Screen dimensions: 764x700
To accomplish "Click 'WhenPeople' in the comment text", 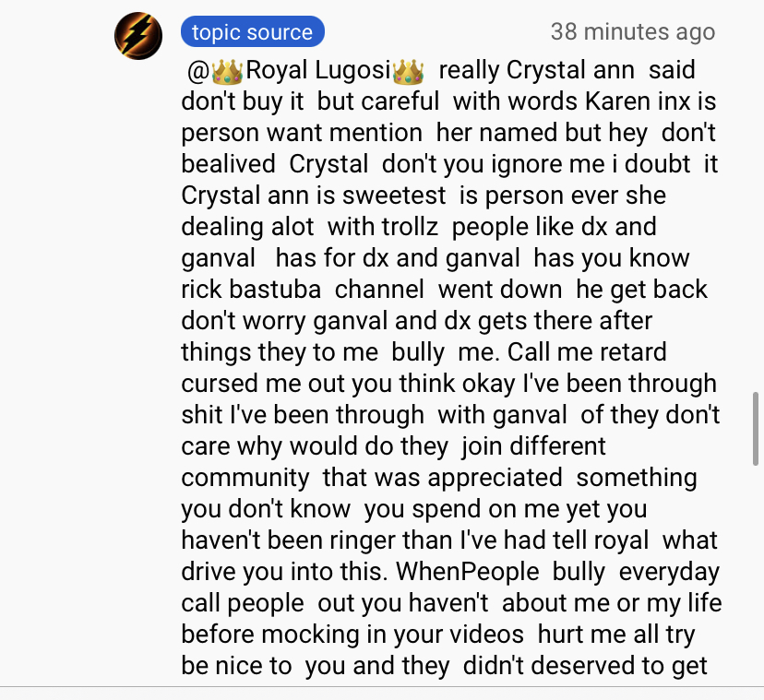I will coord(467,572).
